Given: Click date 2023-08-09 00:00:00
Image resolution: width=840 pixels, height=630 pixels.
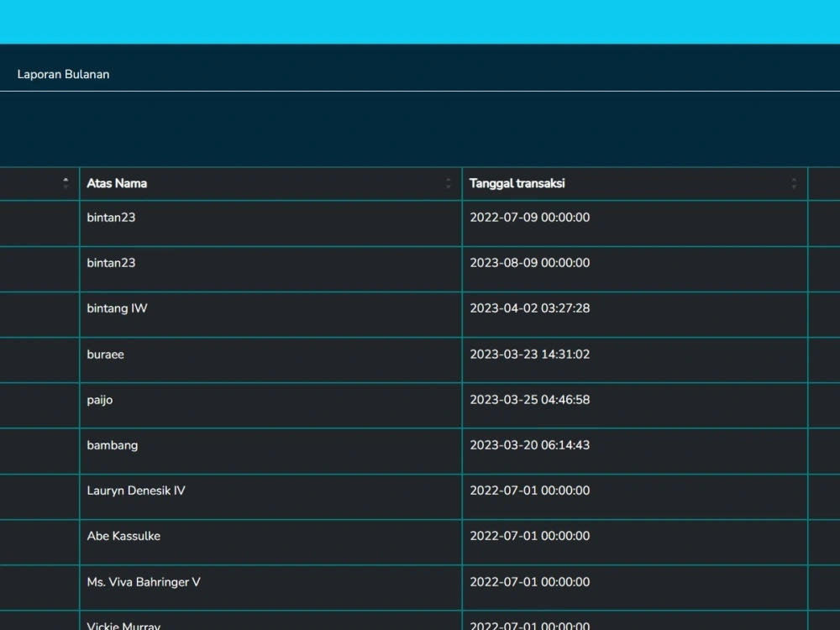Looking at the screenshot, I should click(x=530, y=263).
